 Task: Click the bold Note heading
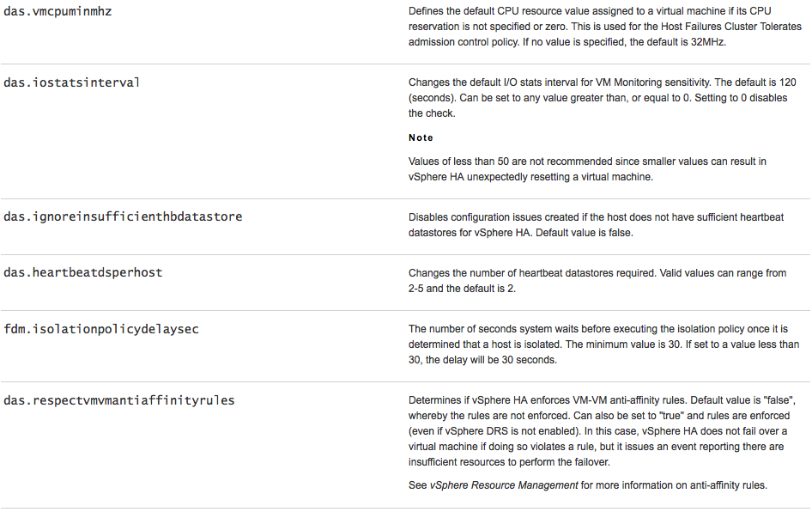coord(421,137)
